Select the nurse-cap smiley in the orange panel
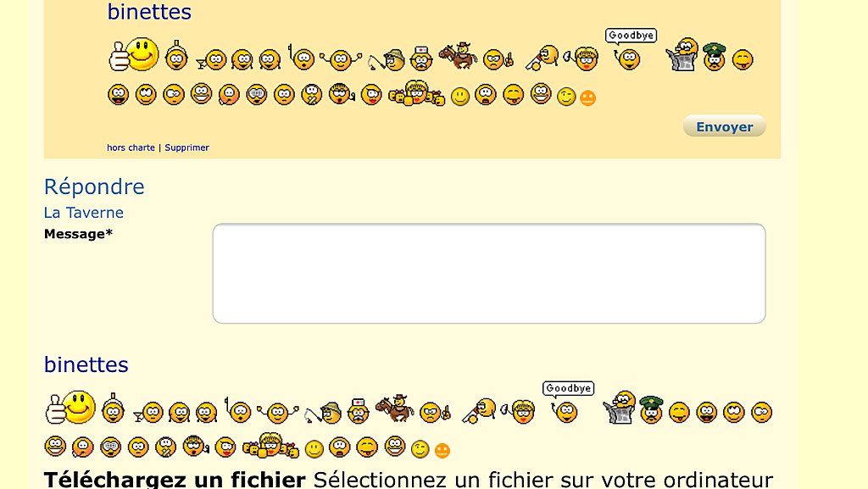 421,58
